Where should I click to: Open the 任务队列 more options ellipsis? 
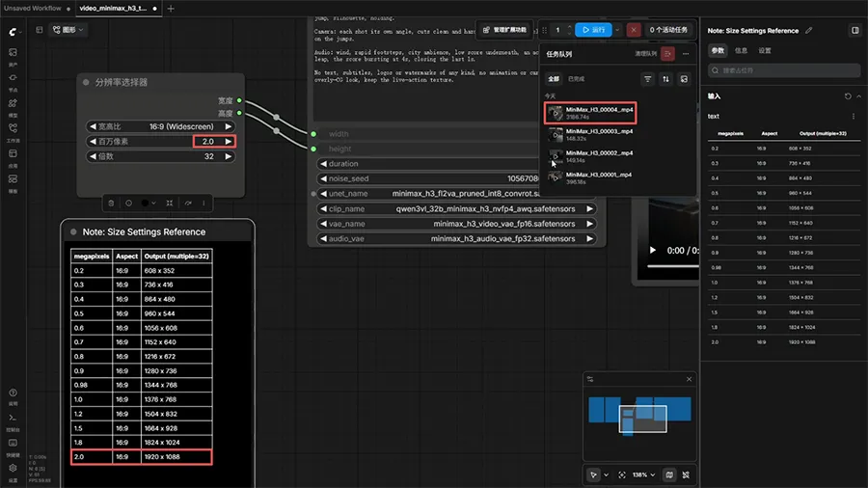point(686,54)
